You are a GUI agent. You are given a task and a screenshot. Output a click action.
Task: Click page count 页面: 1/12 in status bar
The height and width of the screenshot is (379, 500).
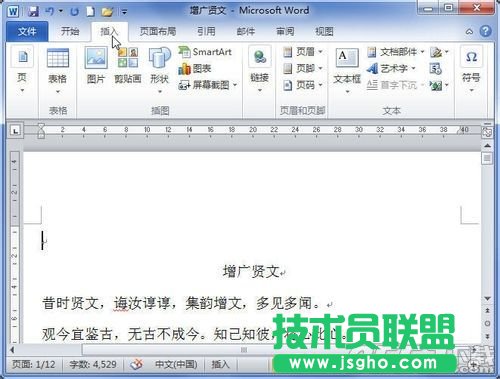(33, 364)
